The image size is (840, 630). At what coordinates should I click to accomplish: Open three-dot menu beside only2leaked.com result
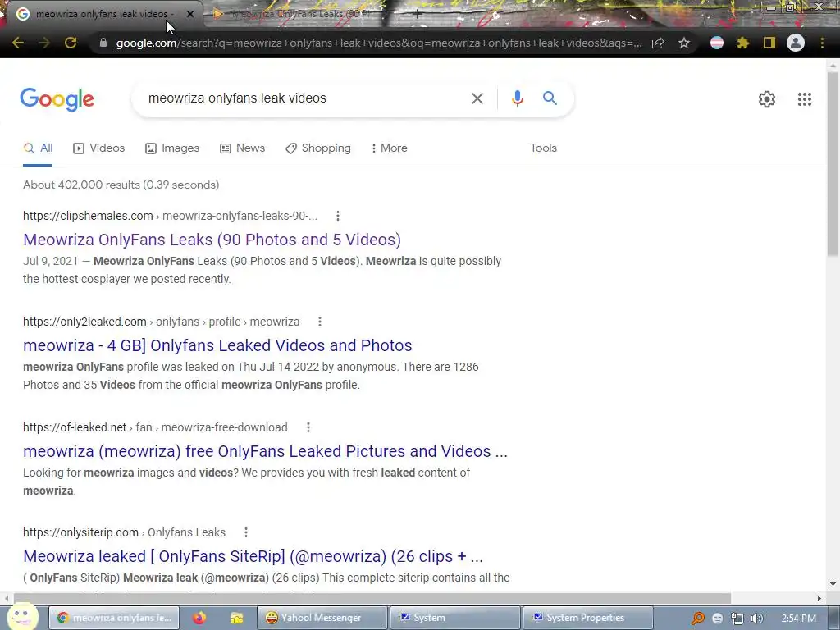point(320,322)
